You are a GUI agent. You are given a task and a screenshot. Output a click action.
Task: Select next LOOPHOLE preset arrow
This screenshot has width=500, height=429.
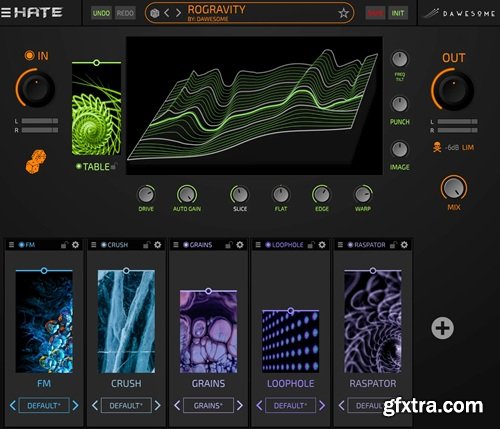(322, 406)
